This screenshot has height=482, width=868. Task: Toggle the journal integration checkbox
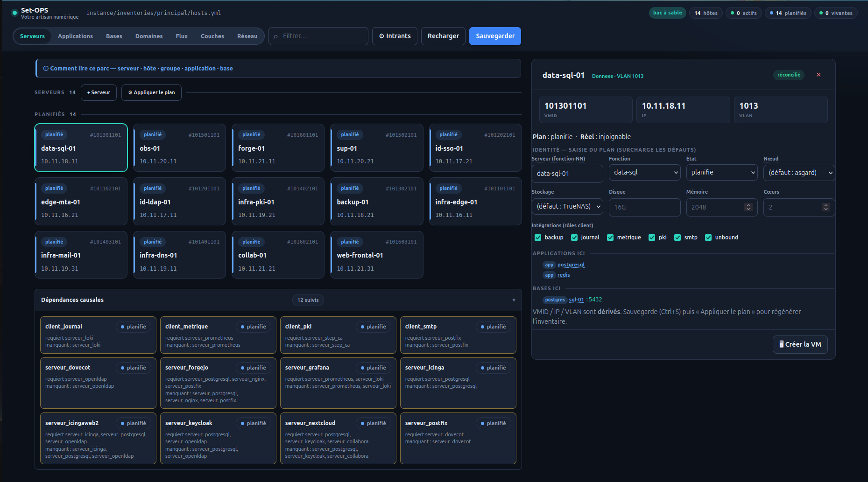(574, 238)
